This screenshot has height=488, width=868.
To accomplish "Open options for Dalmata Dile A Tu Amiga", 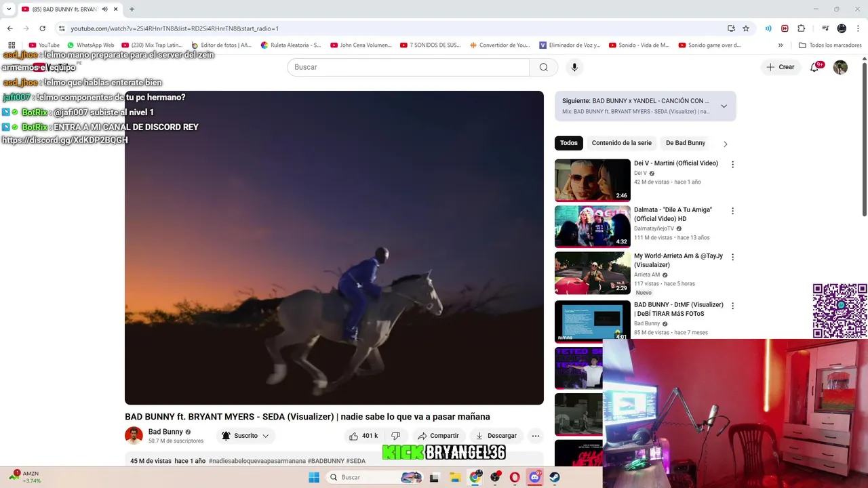I will pos(732,211).
